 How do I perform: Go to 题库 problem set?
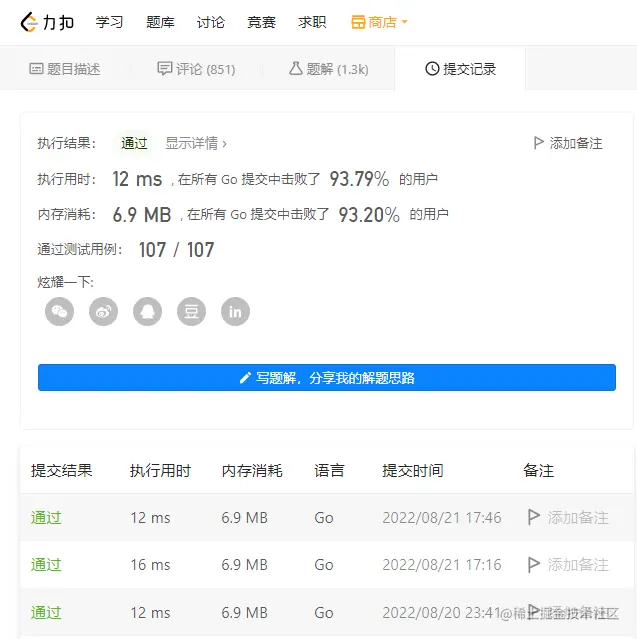pos(160,22)
